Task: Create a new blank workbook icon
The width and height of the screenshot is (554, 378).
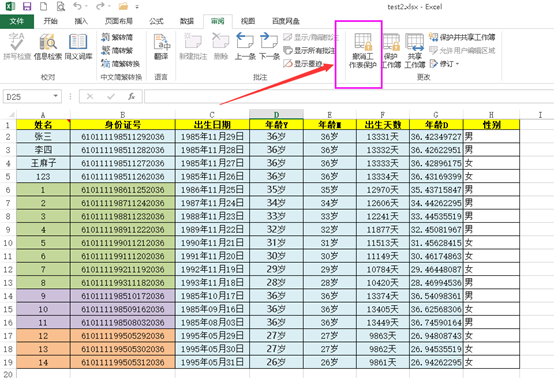Action: click(x=43, y=6)
